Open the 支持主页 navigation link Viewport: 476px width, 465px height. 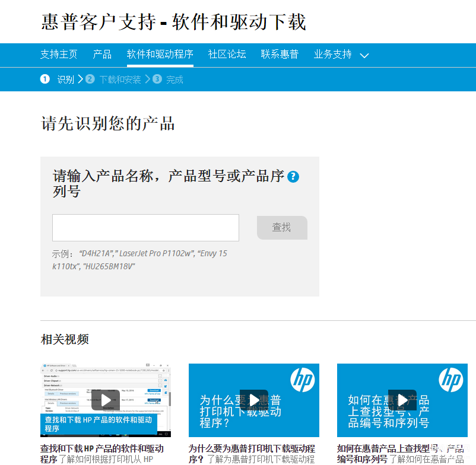59,55
